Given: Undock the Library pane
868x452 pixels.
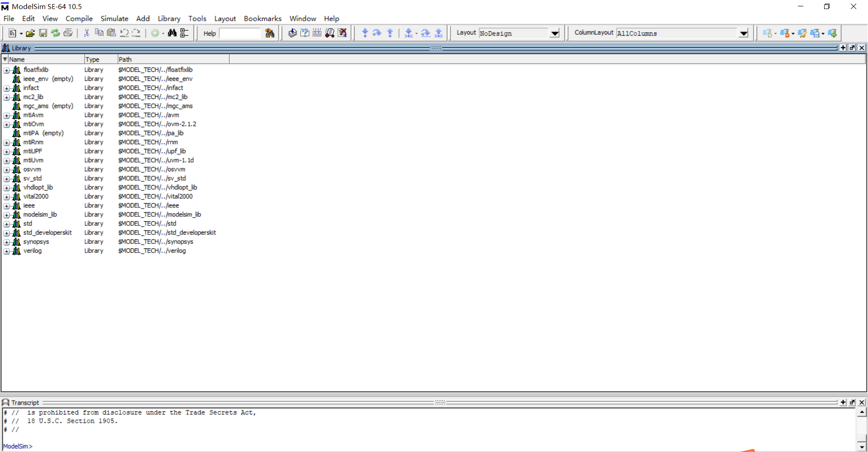Looking at the screenshot, I should pyautogui.click(x=853, y=48).
